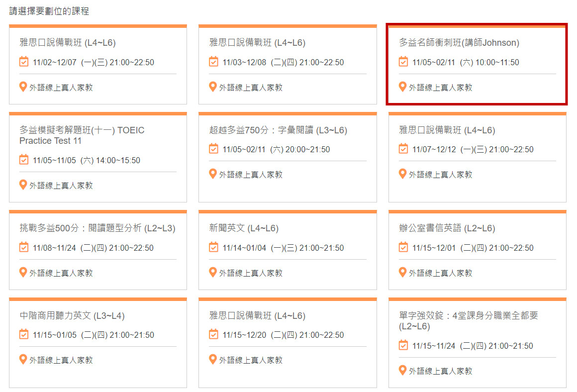Click 外語線上真人家教 text in 超越多益750分 card
This screenshot has height=392, width=577.
point(251,174)
